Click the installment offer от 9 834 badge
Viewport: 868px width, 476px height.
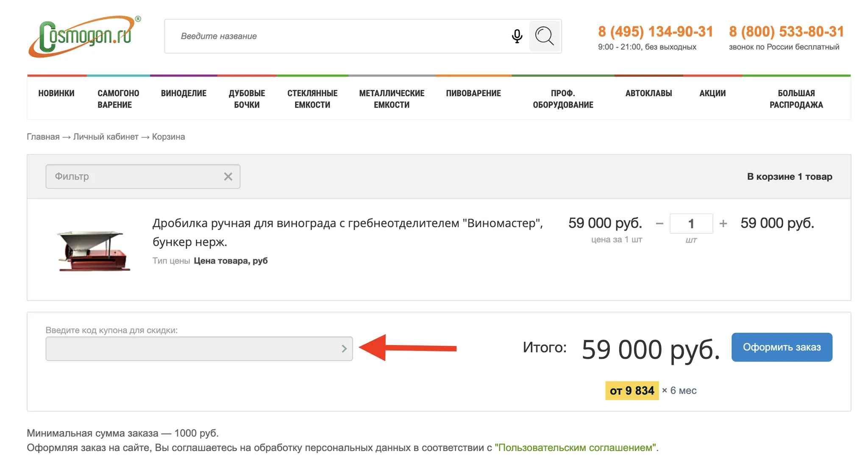tap(632, 391)
